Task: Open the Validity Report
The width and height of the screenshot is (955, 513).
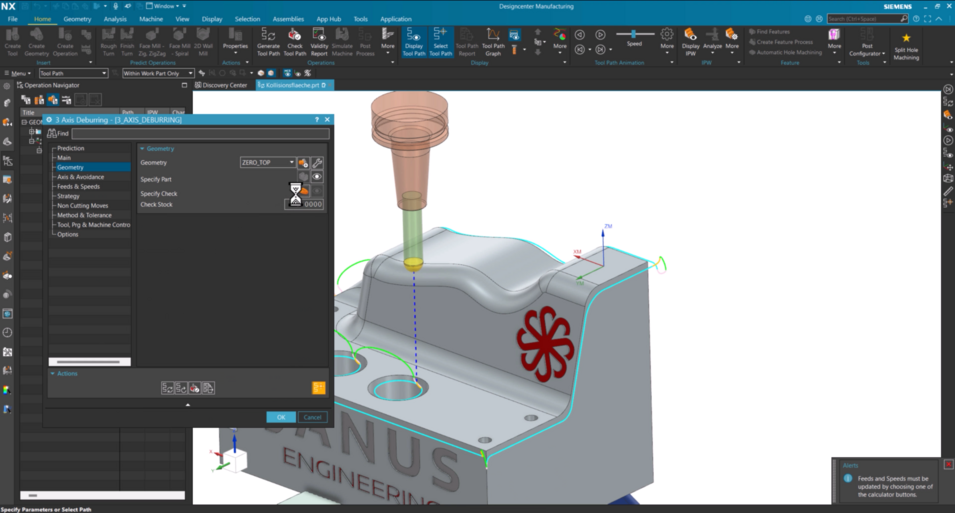Action: [319, 41]
